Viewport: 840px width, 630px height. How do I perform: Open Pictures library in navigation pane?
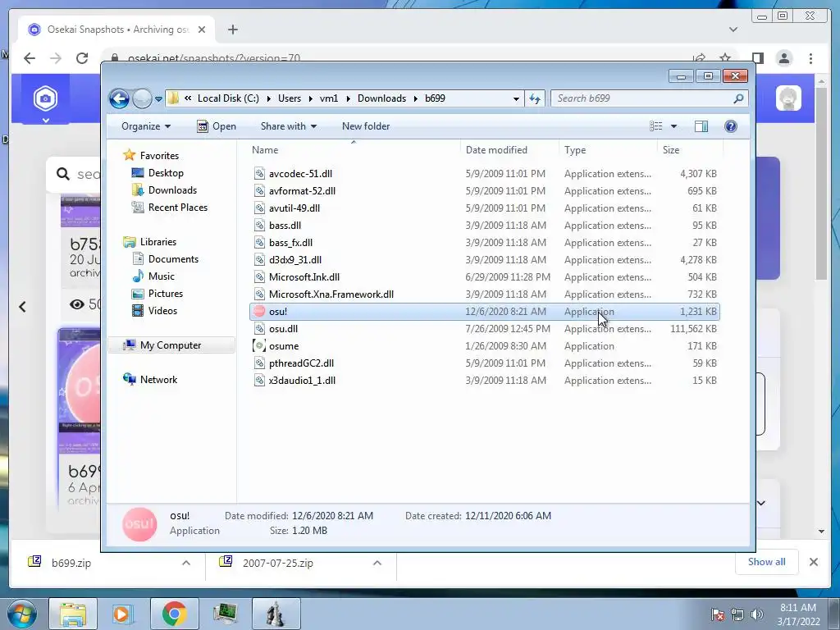pos(166,294)
